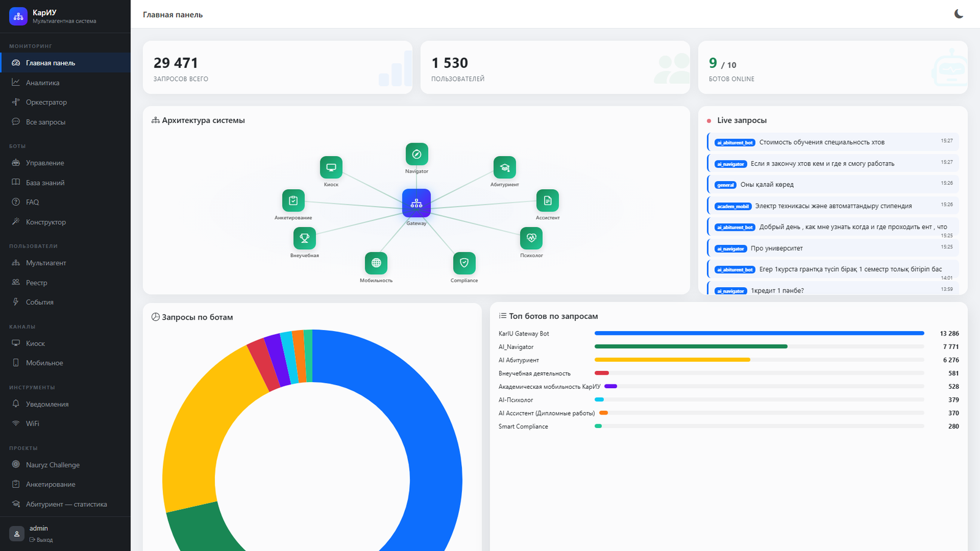Click the Уведомления bell icon

click(x=16, y=404)
